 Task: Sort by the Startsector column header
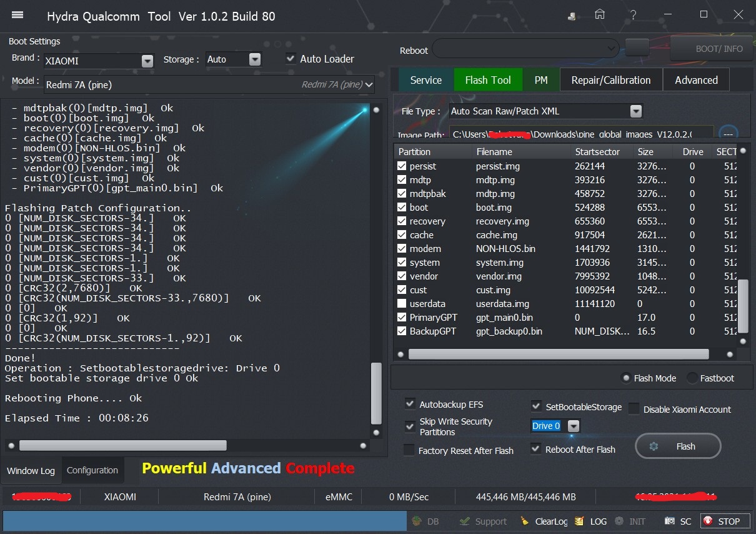click(x=602, y=152)
